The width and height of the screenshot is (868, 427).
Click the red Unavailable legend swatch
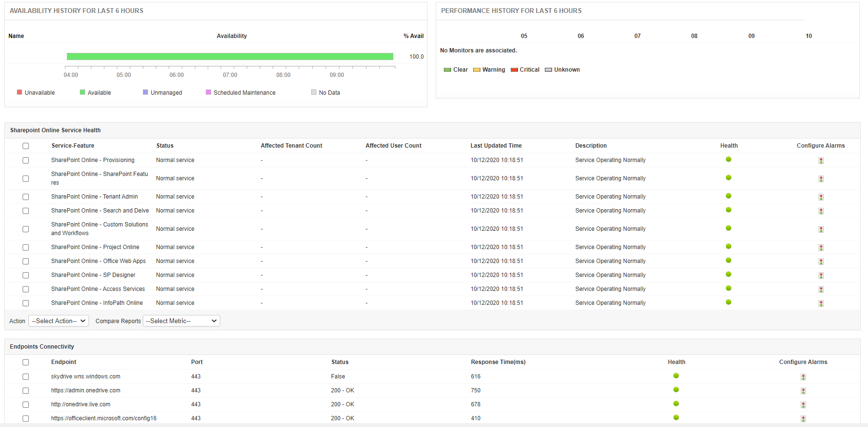pyautogui.click(x=20, y=92)
